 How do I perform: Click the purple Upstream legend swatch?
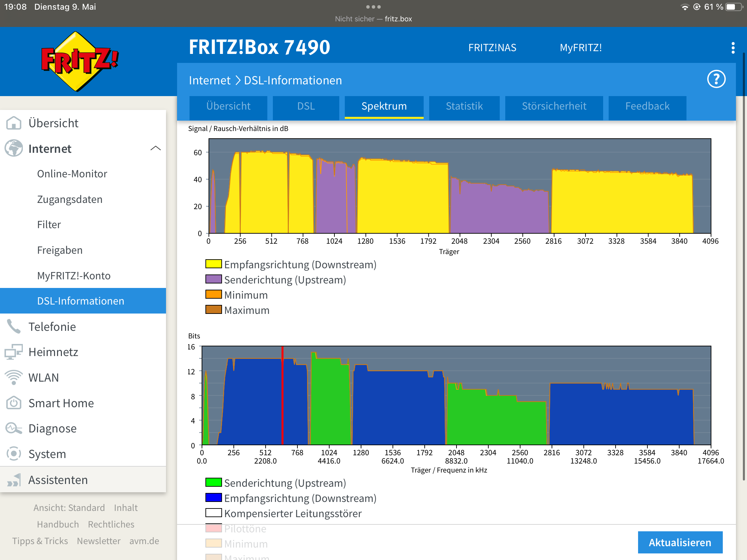pyautogui.click(x=213, y=279)
